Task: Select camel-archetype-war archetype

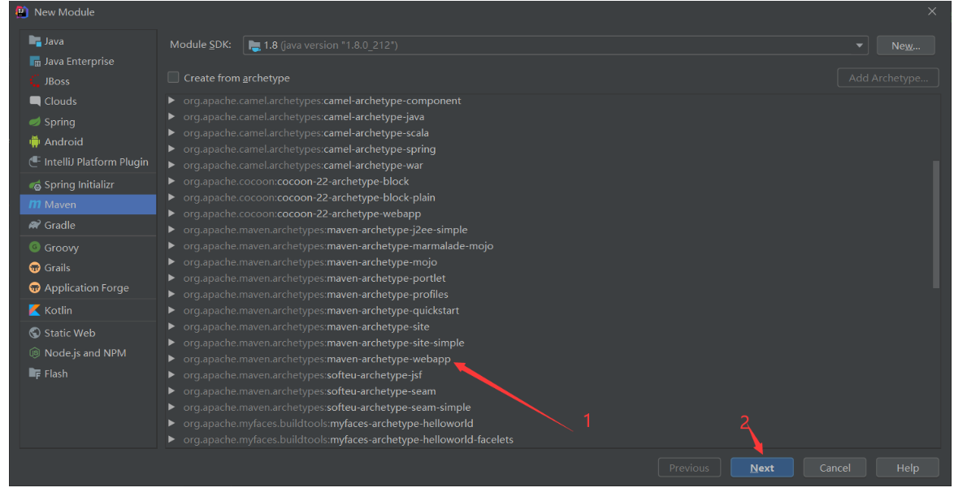Action: (303, 166)
